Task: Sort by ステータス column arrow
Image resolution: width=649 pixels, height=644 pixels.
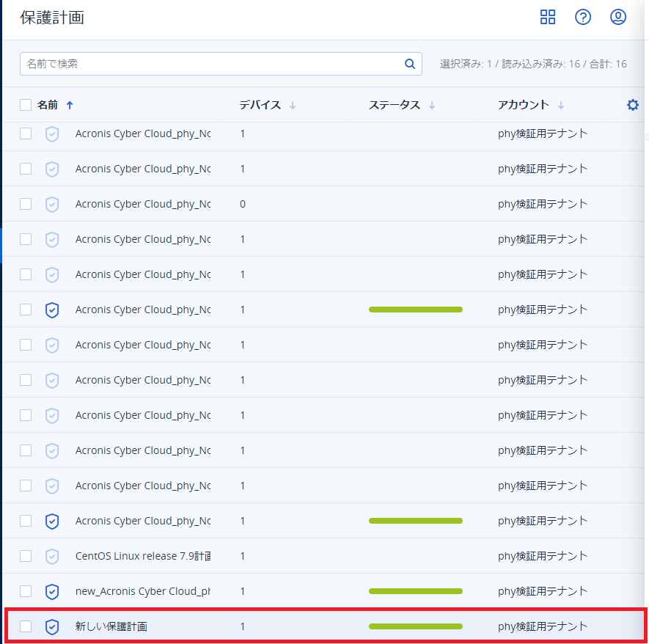Action: point(432,105)
